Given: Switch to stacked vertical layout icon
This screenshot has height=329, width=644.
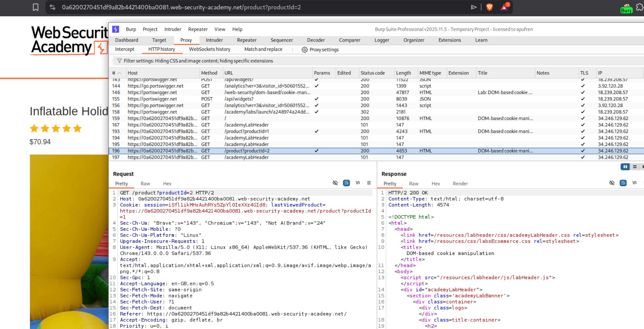Looking at the screenshot, I should coord(635,167).
